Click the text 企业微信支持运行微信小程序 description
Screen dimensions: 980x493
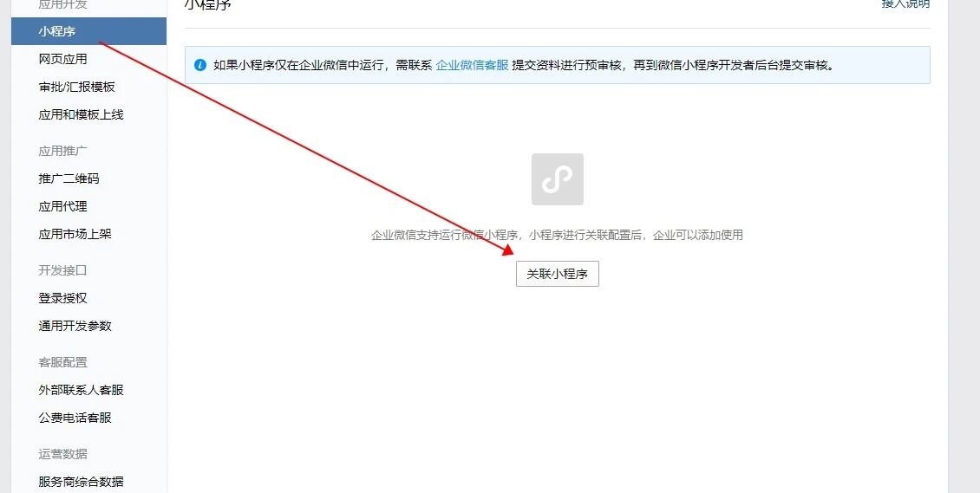pos(557,236)
